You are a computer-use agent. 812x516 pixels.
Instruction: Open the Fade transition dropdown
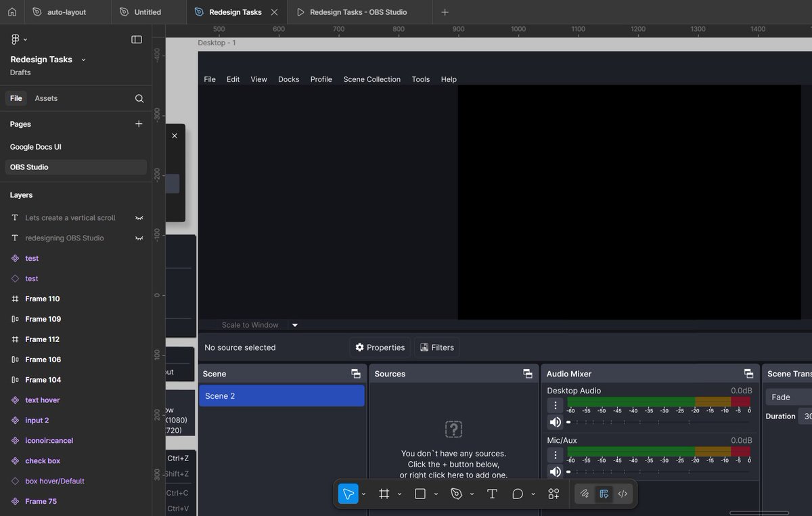[789, 397]
